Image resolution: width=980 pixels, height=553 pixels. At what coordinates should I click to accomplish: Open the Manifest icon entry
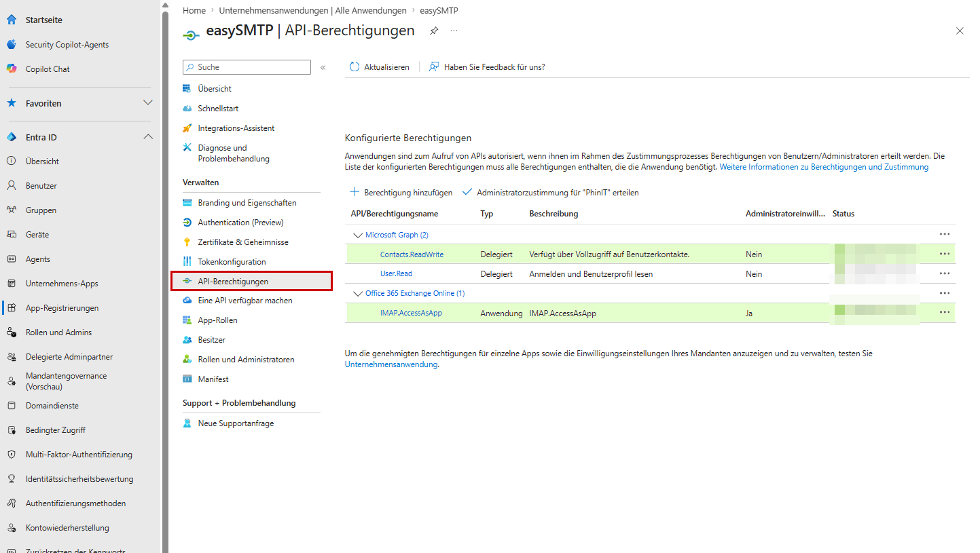187,379
